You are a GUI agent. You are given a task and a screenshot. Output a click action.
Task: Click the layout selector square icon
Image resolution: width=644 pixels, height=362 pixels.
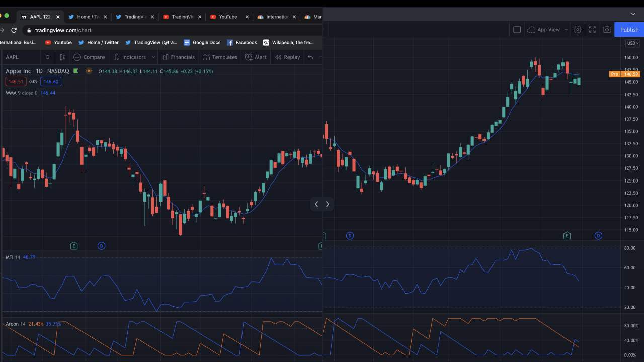pyautogui.click(x=517, y=30)
